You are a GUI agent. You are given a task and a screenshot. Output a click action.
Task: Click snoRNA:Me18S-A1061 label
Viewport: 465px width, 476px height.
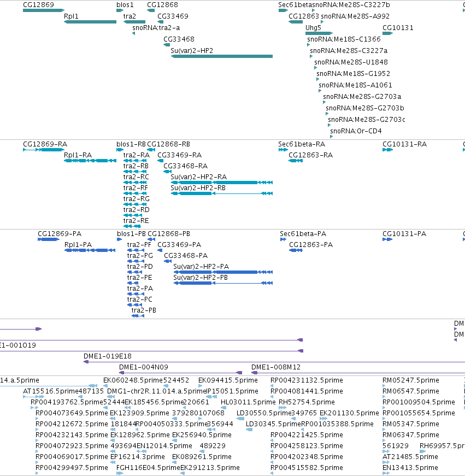point(355,85)
